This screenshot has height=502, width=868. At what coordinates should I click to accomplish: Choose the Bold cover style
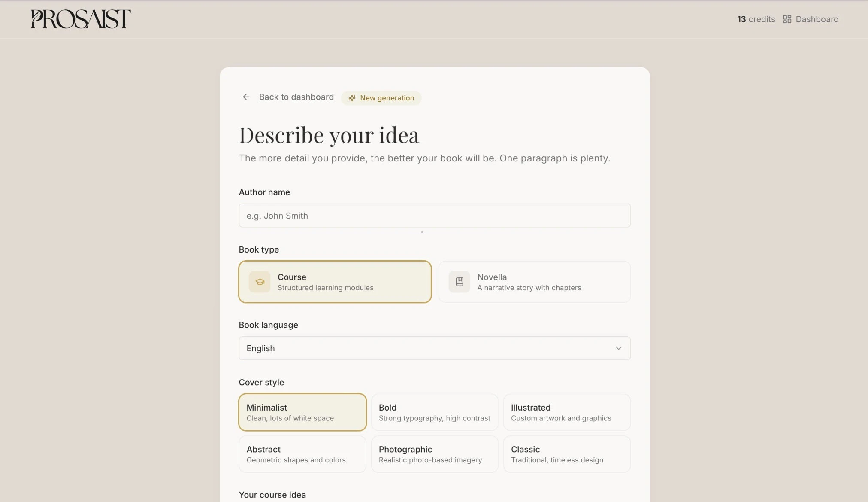click(x=434, y=412)
